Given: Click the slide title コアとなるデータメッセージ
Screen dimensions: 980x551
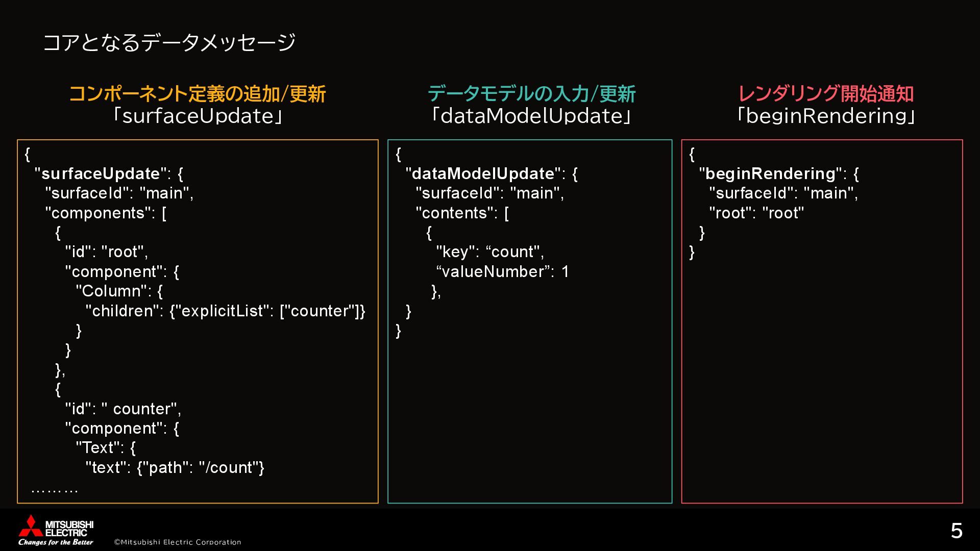Looking at the screenshot, I should 169,42.
